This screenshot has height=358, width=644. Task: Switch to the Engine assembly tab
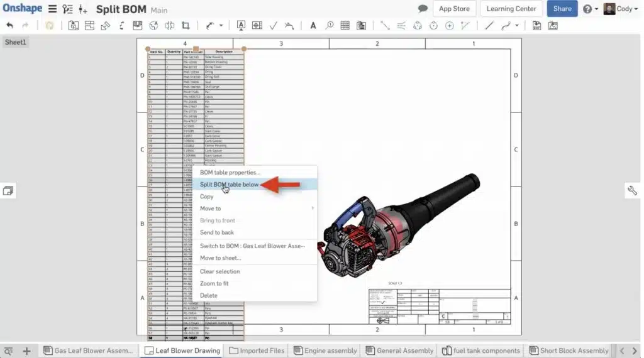(325, 350)
